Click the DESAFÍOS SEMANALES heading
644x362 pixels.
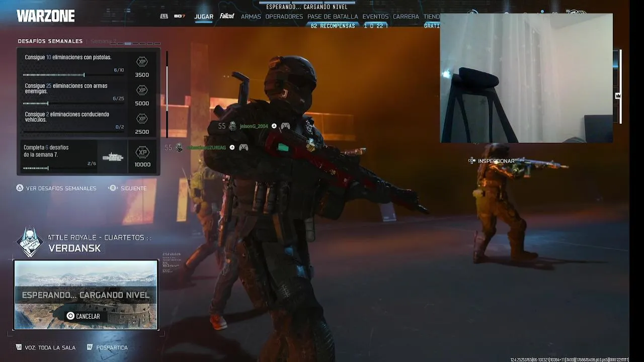50,41
